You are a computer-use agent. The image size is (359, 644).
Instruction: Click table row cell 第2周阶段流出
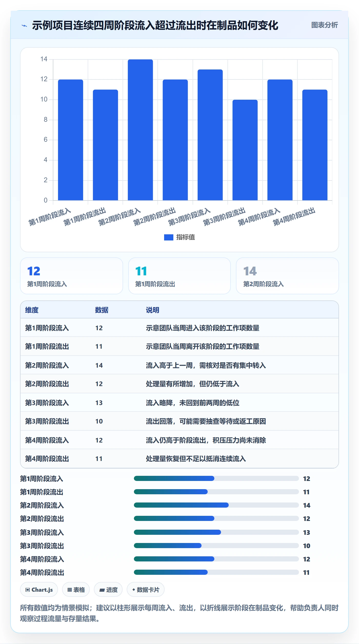[x=47, y=384]
